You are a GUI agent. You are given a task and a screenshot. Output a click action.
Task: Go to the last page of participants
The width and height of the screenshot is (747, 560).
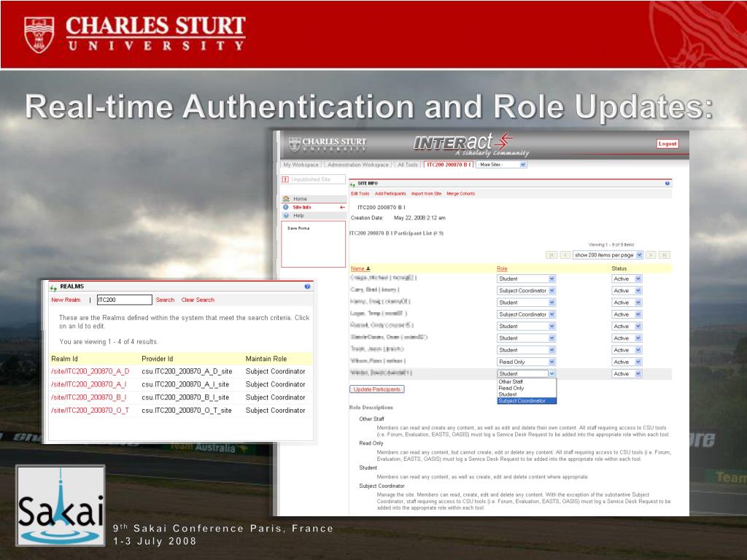click(x=664, y=255)
